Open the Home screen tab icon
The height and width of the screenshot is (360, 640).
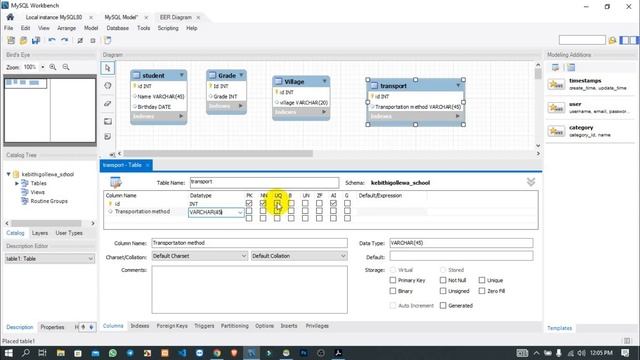[10, 17]
